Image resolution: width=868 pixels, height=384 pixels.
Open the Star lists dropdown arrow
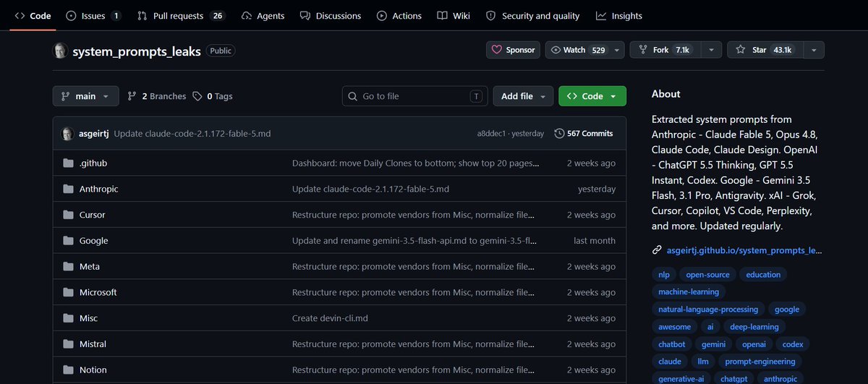coord(814,50)
